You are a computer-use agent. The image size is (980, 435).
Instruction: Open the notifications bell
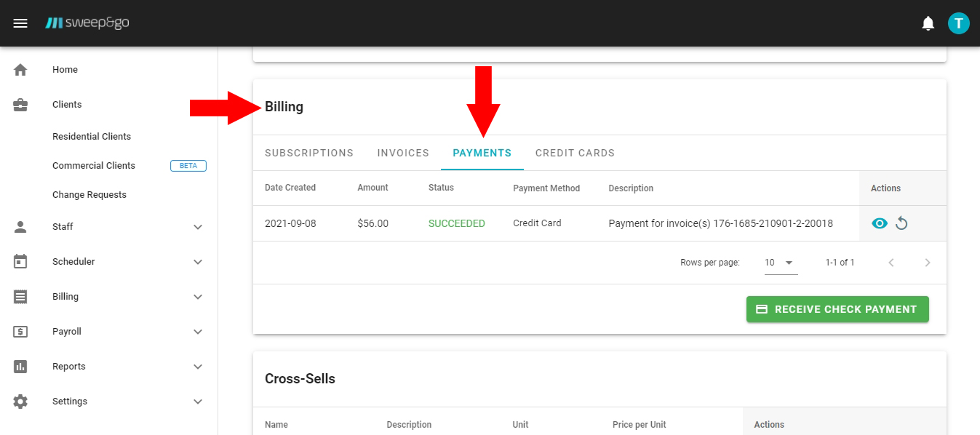click(x=928, y=23)
